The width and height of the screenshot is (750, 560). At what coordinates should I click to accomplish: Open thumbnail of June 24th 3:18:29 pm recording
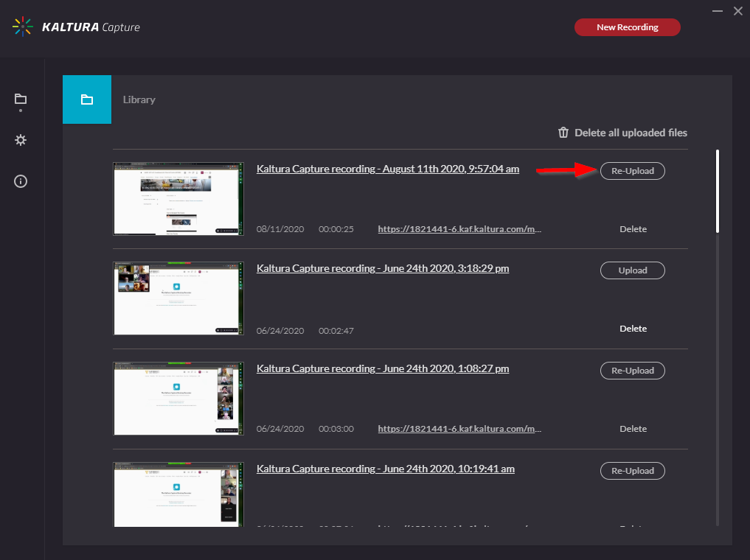coord(178,298)
